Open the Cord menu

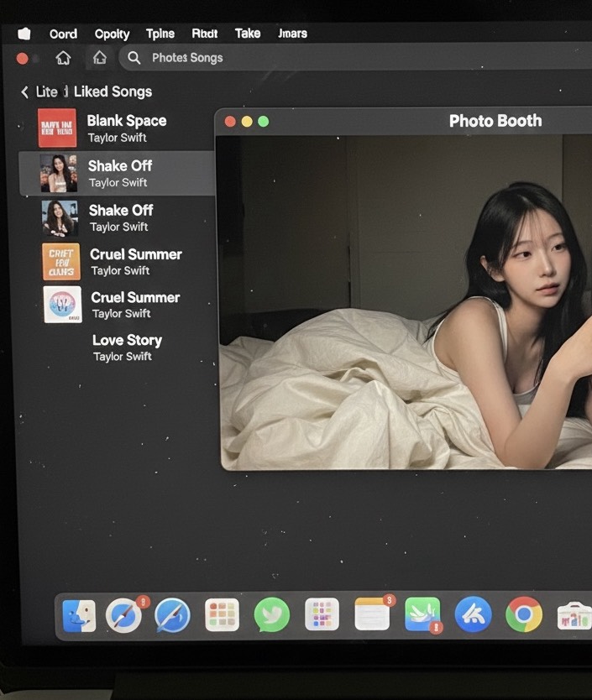pyautogui.click(x=63, y=34)
